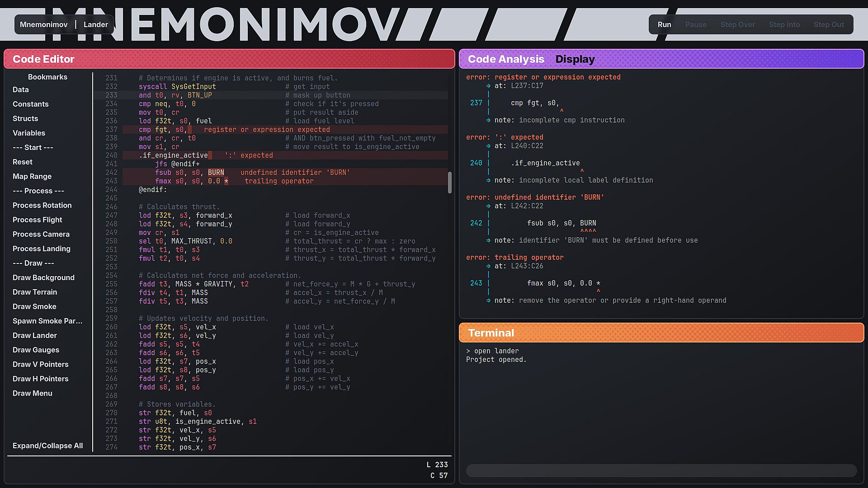
Task: Select the Draw Gauges bookmark
Action: point(36,350)
